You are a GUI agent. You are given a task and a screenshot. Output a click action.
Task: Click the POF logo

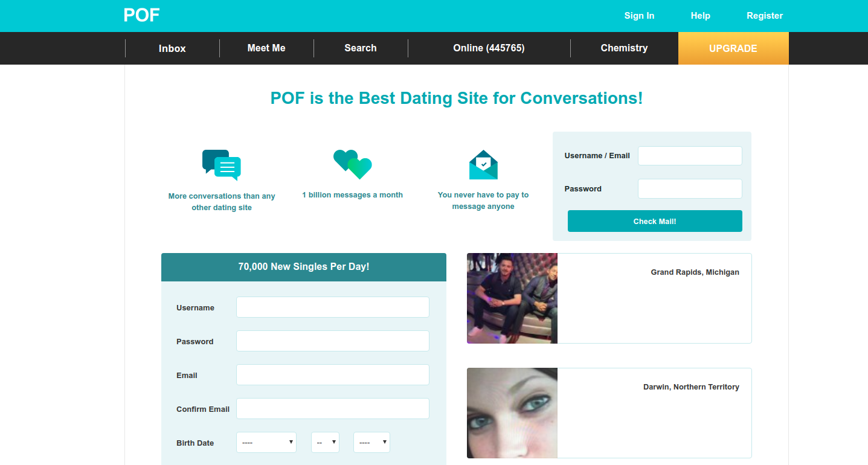click(x=141, y=15)
